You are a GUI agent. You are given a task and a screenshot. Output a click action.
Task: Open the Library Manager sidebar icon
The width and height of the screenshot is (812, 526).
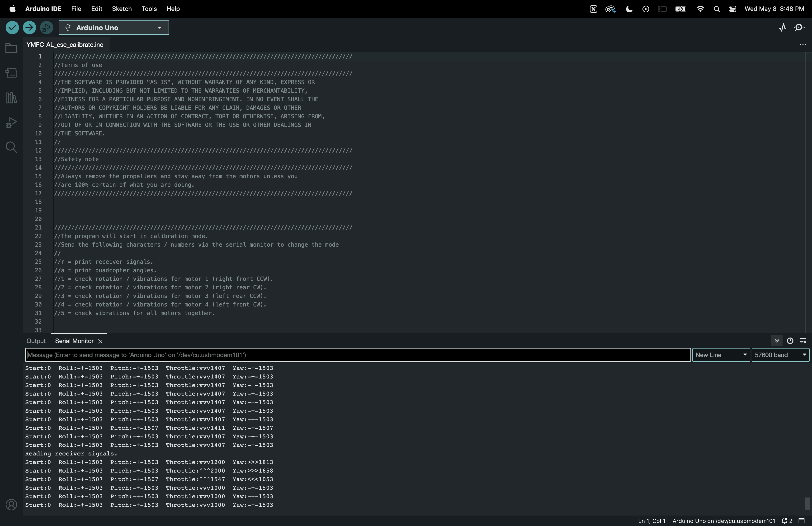(x=11, y=98)
